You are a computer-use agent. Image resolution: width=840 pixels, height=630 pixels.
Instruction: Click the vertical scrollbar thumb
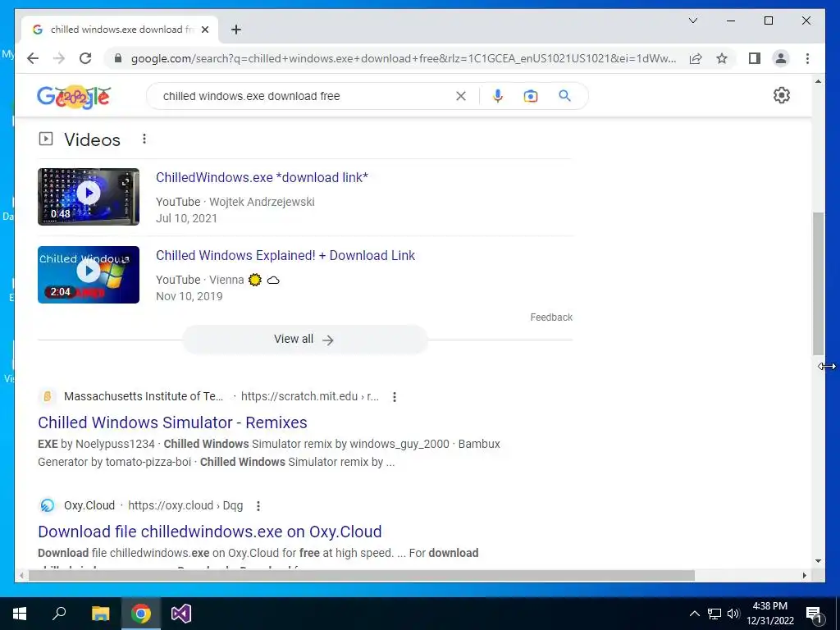[x=818, y=283]
